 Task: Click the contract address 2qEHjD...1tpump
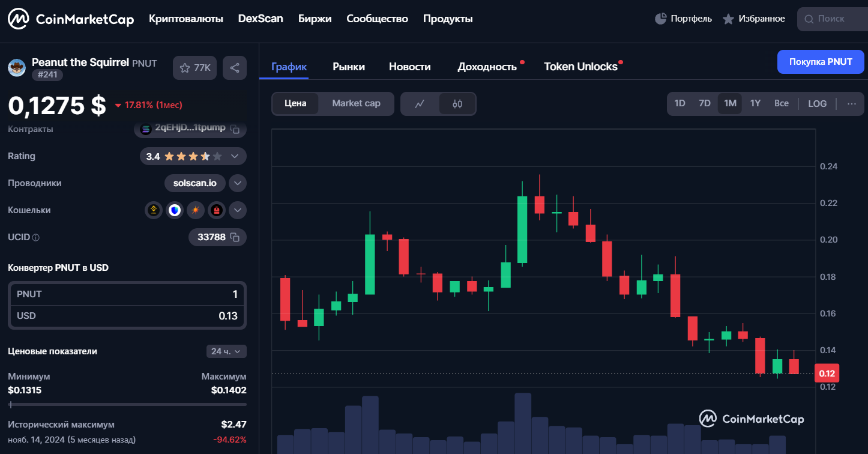tap(190, 127)
